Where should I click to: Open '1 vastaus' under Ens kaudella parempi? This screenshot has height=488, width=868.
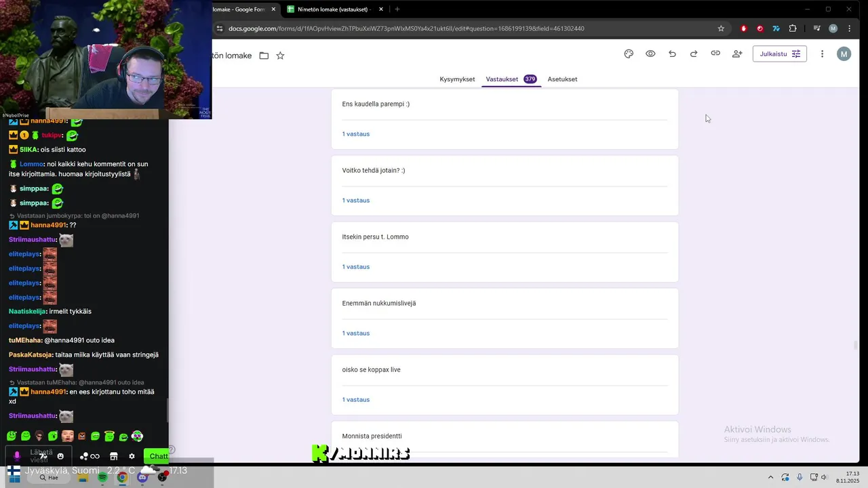tap(356, 134)
